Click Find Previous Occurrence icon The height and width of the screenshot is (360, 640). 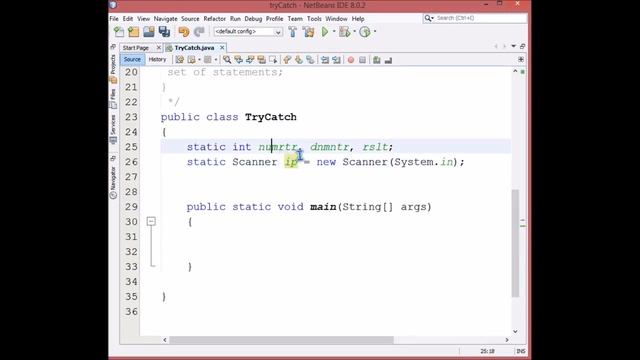tap(238, 60)
